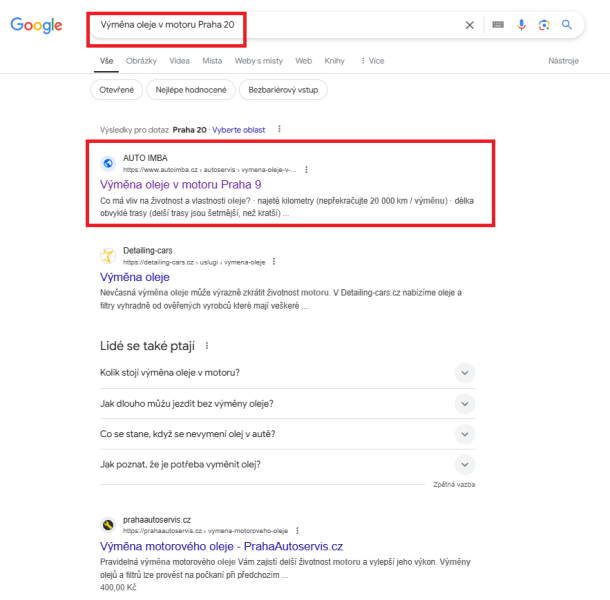Toggle the Otevřené filter chip
Image resolution: width=610 pixels, height=600 pixels.
[116, 90]
